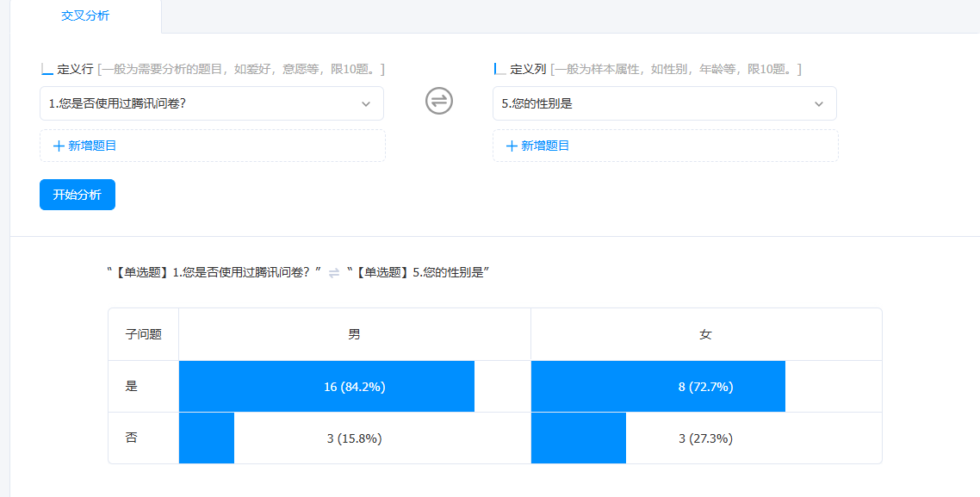This screenshot has height=497, width=980.
Task: Click the 定义行 label
Action: click(x=75, y=70)
